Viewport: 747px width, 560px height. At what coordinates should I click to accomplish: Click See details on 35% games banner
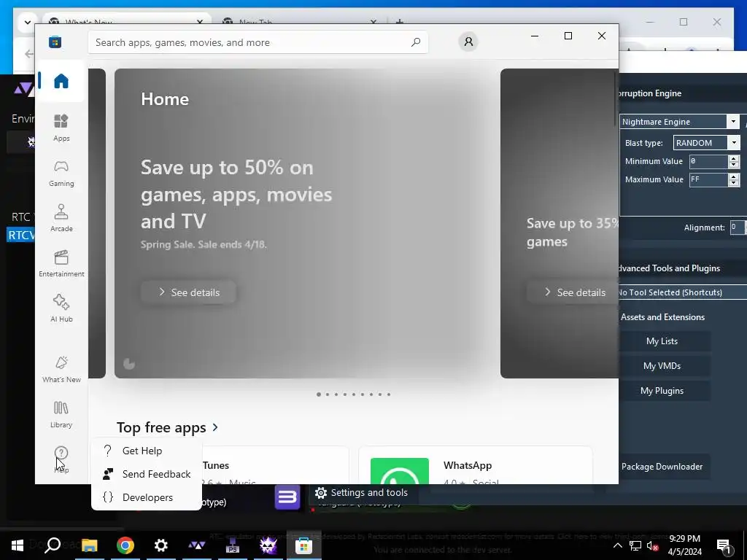point(573,292)
